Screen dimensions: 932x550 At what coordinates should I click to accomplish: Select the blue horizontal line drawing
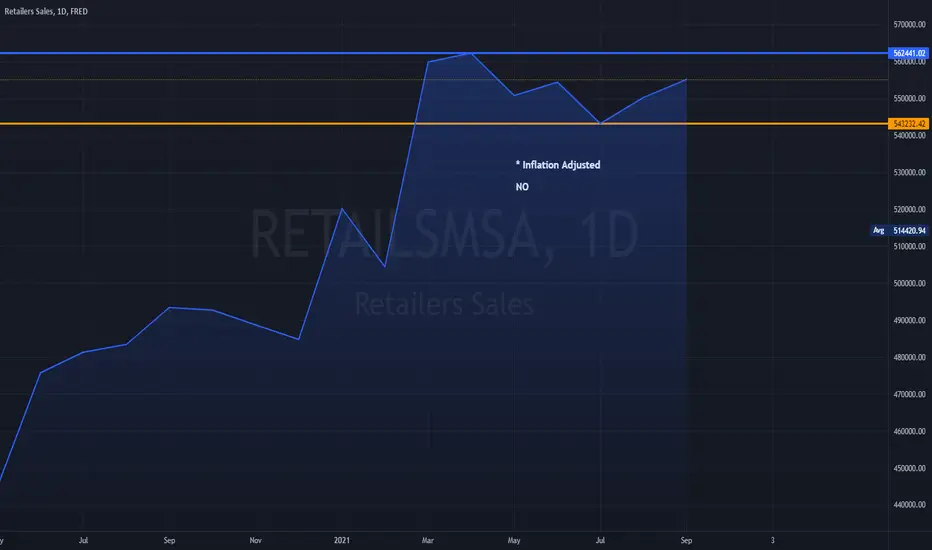click(x=443, y=53)
